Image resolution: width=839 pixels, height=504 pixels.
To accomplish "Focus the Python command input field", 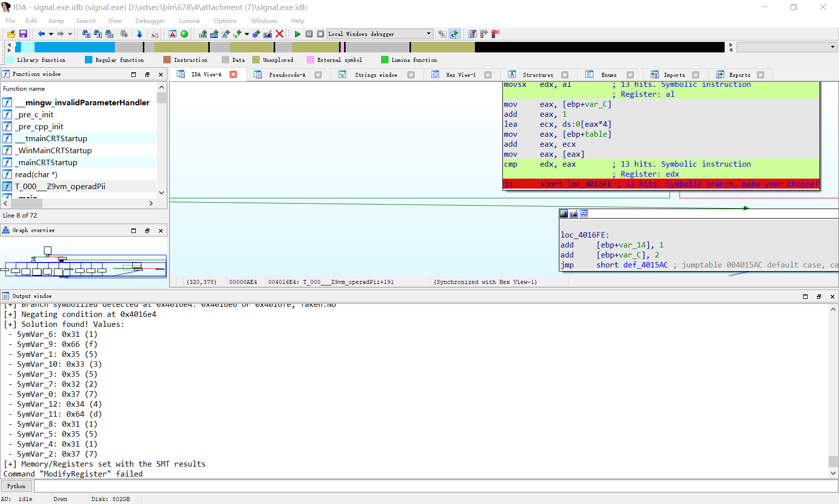I will (435, 486).
